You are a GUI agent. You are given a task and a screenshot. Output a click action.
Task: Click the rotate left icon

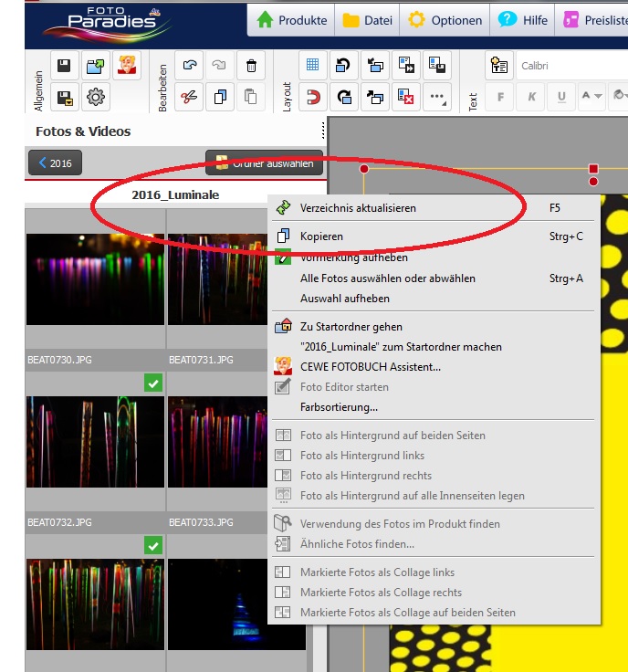click(x=344, y=66)
